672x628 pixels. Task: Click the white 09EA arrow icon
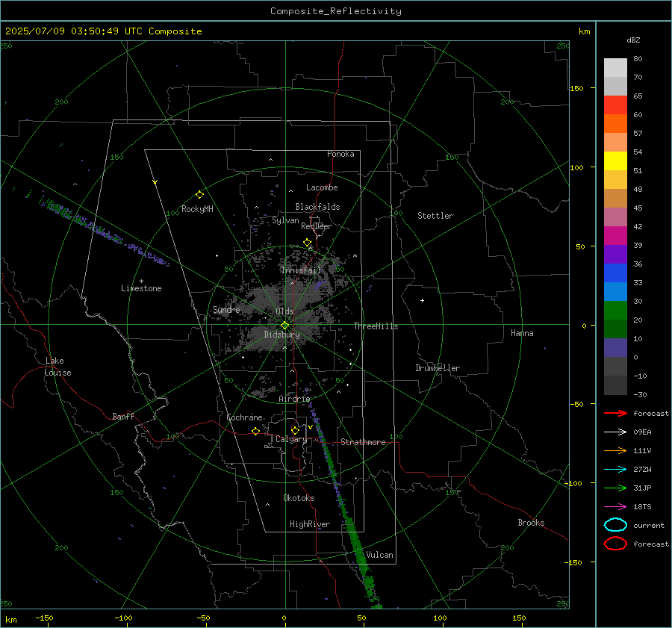pos(615,432)
